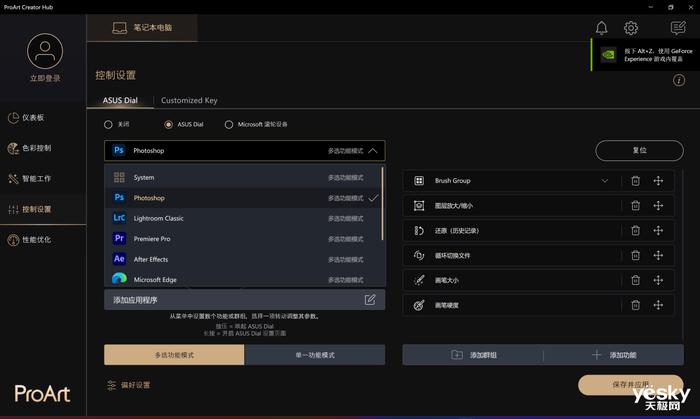Open 性能优化 in the sidebar

coord(43,240)
